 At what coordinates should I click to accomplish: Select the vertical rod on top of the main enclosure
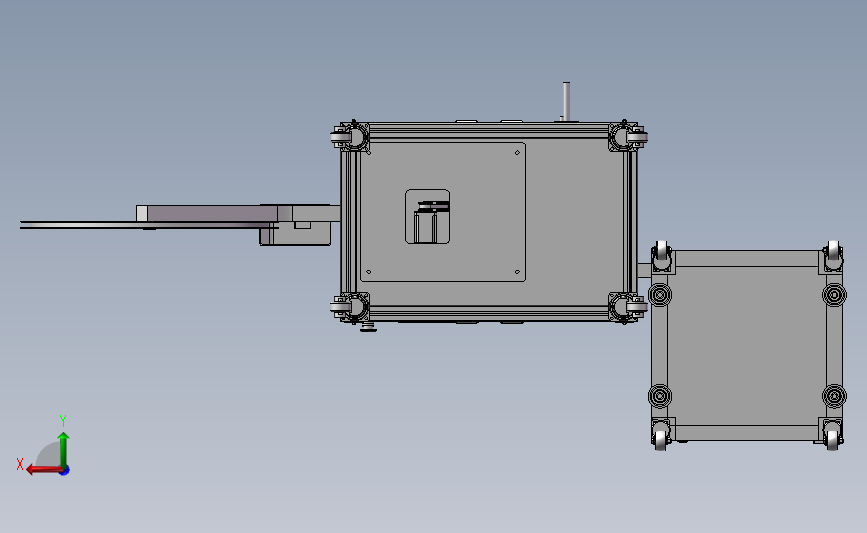pyautogui.click(x=566, y=101)
